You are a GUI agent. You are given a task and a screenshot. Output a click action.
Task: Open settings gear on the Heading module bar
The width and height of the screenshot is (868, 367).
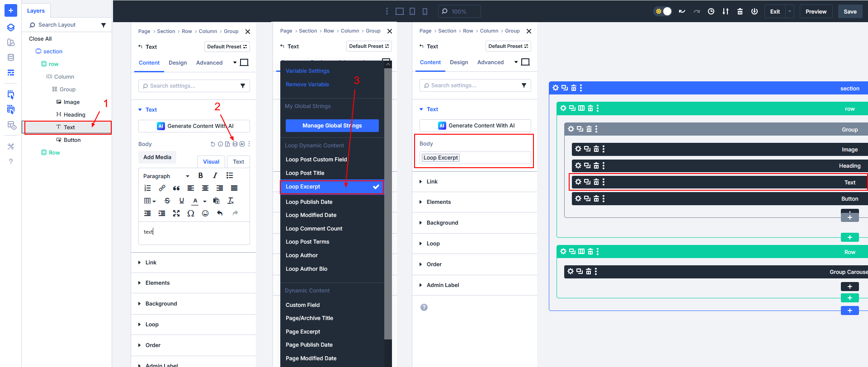pyautogui.click(x=578, y=165)
